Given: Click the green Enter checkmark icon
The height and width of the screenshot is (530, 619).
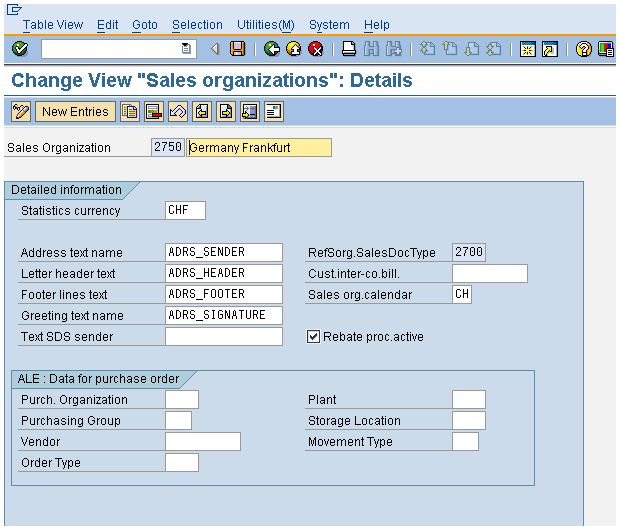Looking at the screenshot, I should pyautogui.click(x=20, y=48).
